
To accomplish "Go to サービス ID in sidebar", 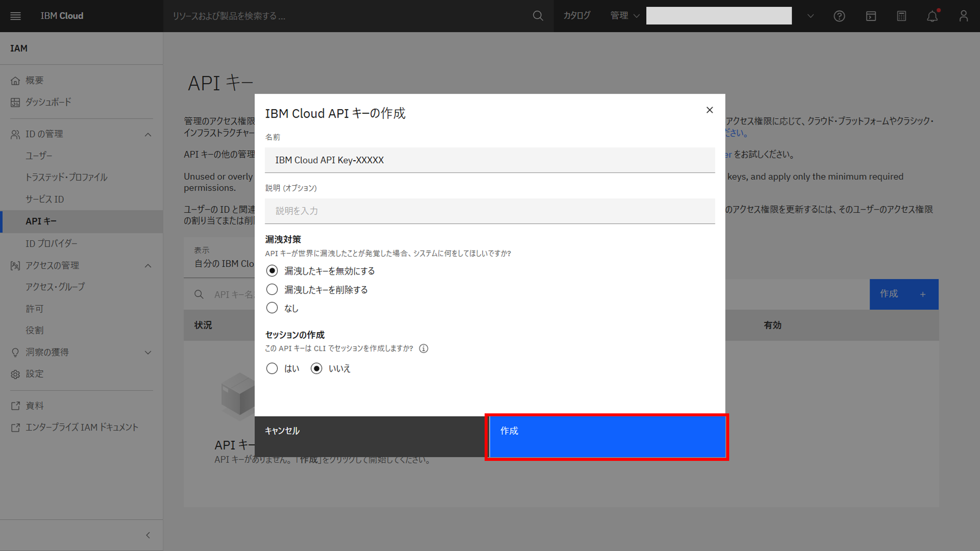I will point(45,199).
